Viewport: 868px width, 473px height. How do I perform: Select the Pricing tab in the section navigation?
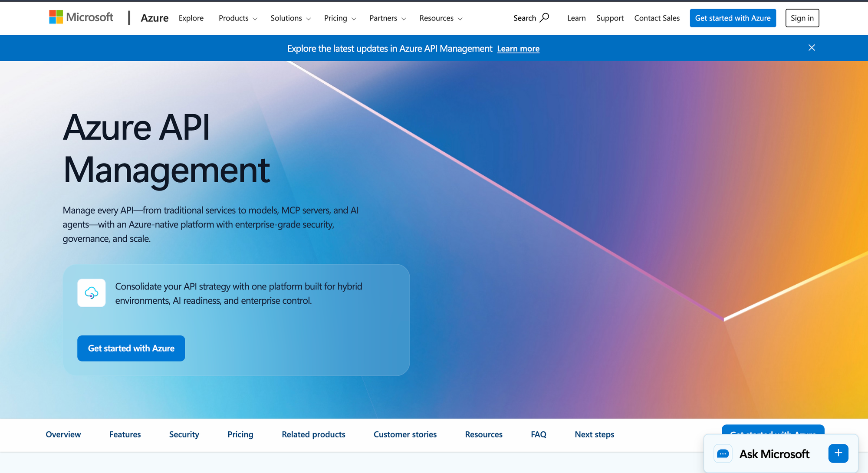coord(240,434)
